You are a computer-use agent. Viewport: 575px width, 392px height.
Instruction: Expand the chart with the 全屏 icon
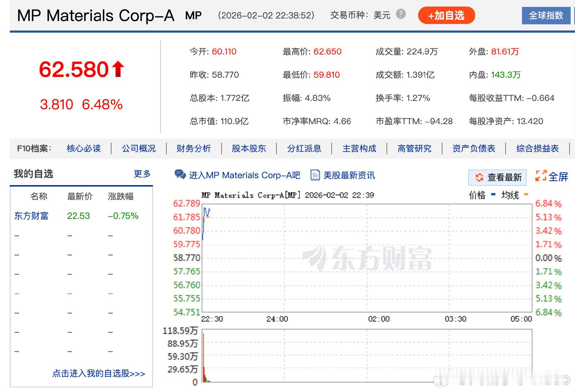click(541, 176)
